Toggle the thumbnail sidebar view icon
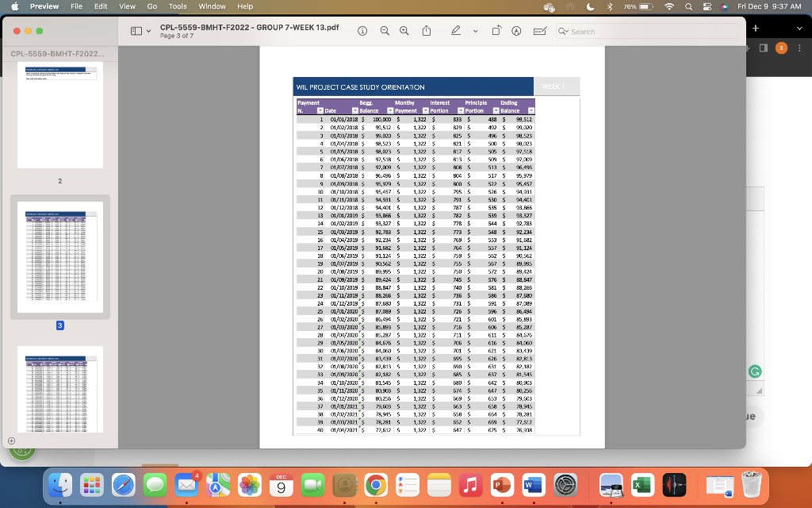Image resolution: width=812 pixels, height=508 pixels. pos(138,29)
